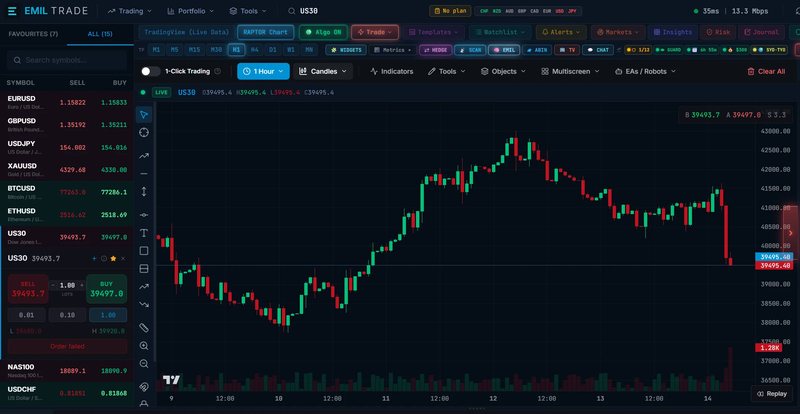Open the Portfolio dropdown menu
Screen dimensions: 800x414
pyautogui.click(x=190, y=11)
